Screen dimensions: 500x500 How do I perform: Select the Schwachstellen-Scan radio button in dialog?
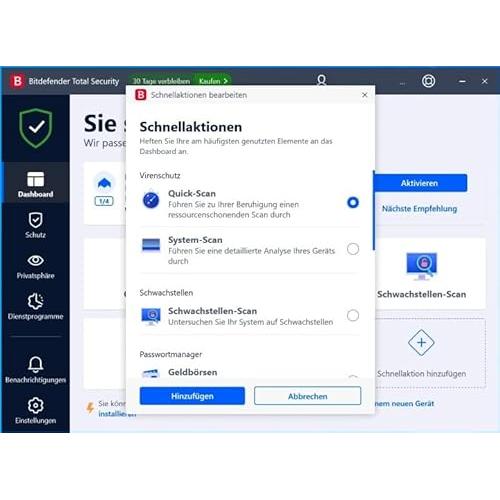coord(353,315)
